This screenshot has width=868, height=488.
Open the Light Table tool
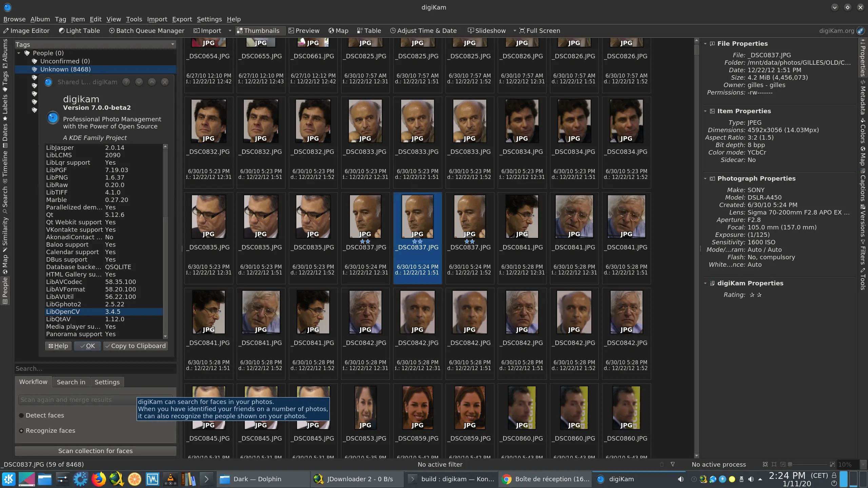[79, 30]
